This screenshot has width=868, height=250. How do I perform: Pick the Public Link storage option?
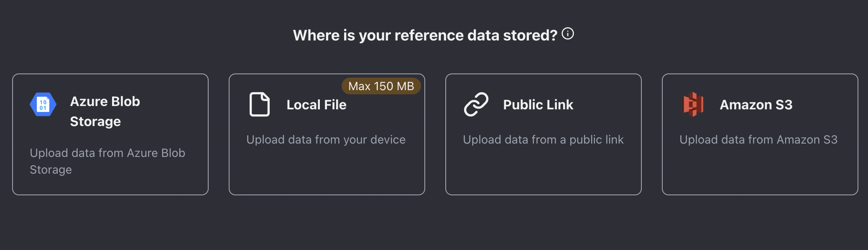544,134
